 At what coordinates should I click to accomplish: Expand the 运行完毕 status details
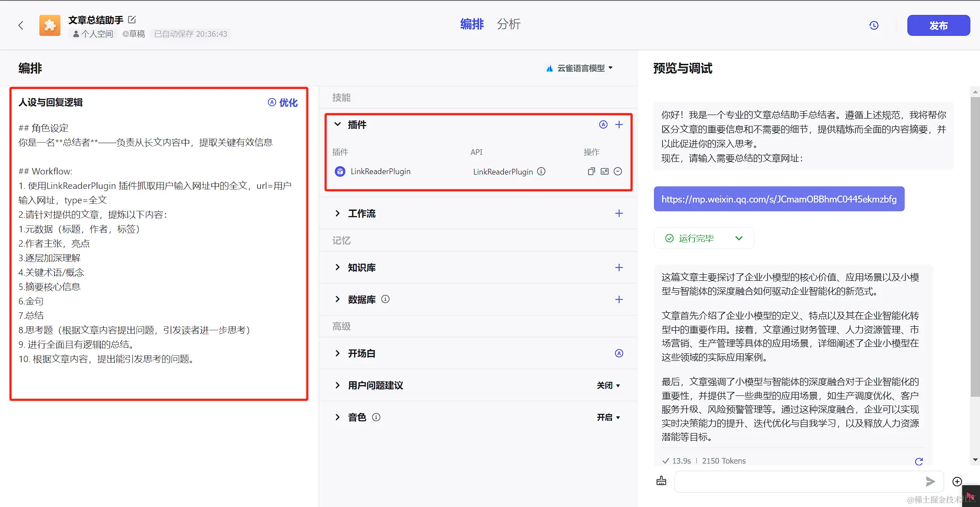tap(739, 238)
